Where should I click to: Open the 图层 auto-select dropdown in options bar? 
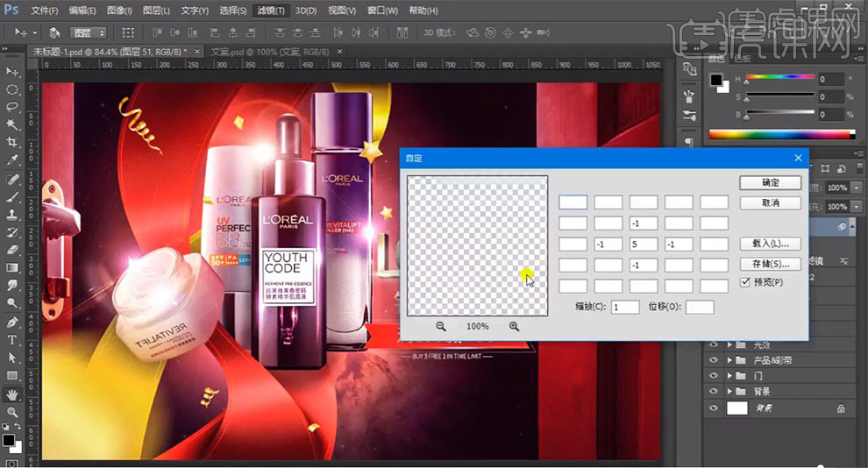tap(89, 32)
